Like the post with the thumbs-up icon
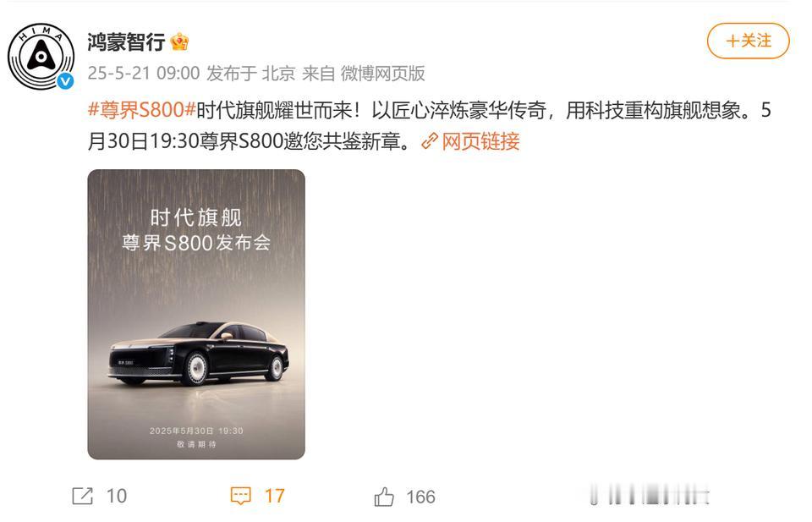Viewport: 812px width, 522px height. pos(384,497)
